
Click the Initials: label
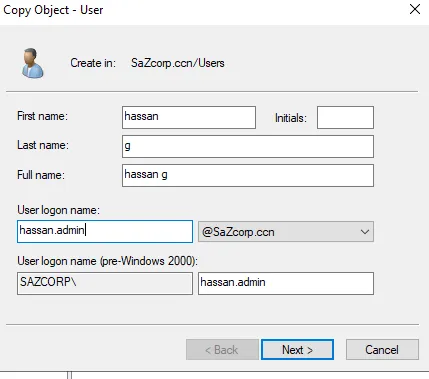[x=291, y=118]
